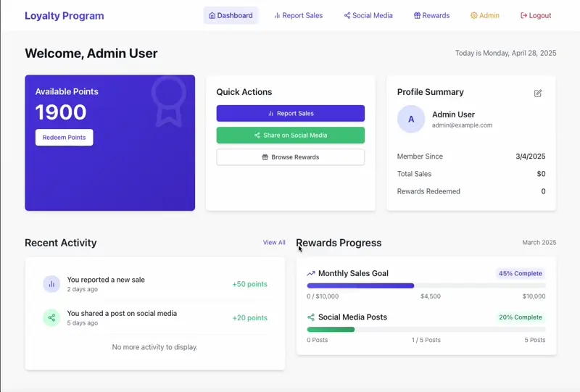Log out using the Logout link
Image resolution: width=580 pixels, height=392 pixels.
pos(536,15)
